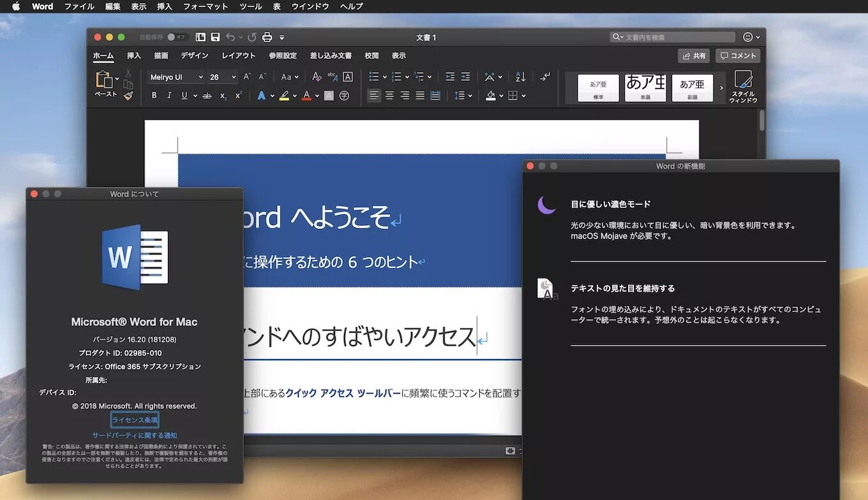Click the Numbering list icon

pos(396,77)
